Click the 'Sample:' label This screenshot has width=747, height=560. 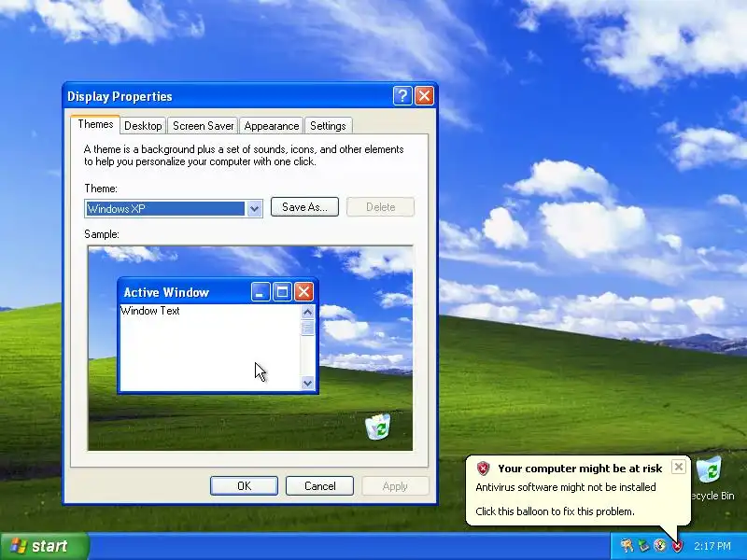click(102, 234)
